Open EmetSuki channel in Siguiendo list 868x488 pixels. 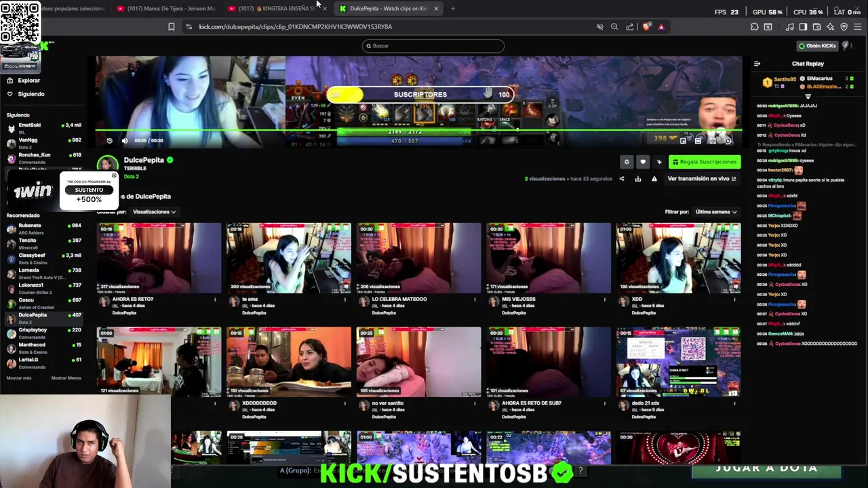(44, 128)
